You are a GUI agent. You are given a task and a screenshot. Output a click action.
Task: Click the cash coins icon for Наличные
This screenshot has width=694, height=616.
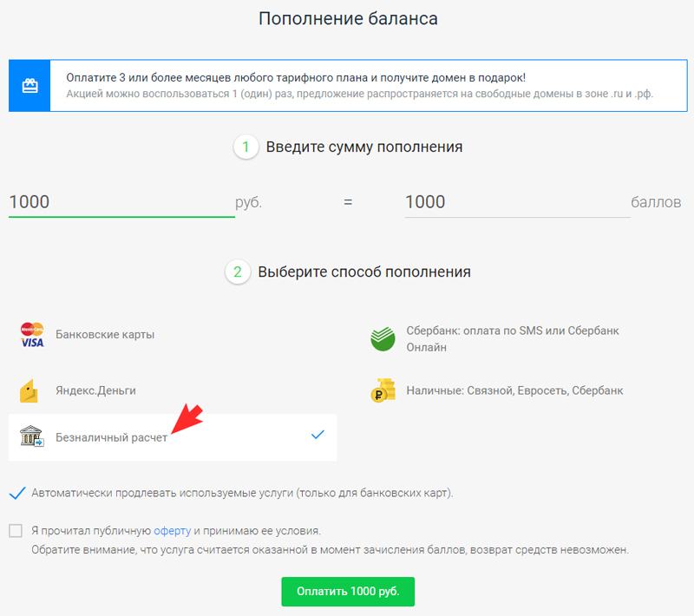pyautogui.click(x=383, y=390)
